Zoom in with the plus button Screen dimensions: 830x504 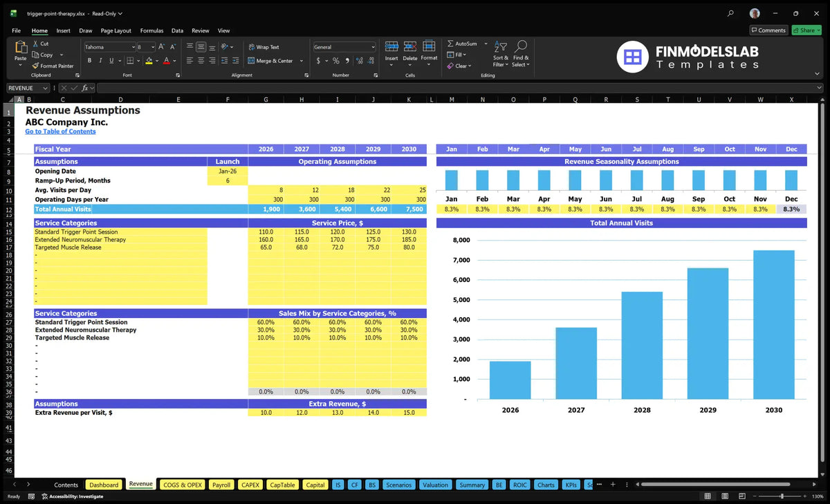pyautogui.click(x=805, y=496)
